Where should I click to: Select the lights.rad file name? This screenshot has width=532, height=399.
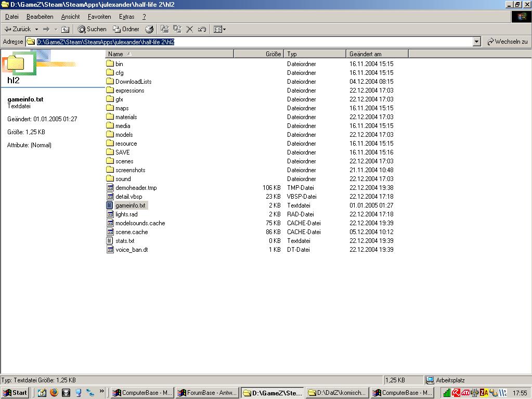point(126,214)
